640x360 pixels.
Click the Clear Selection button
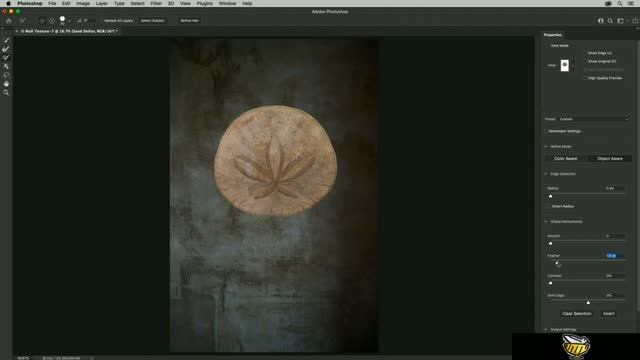pos(577,314)
